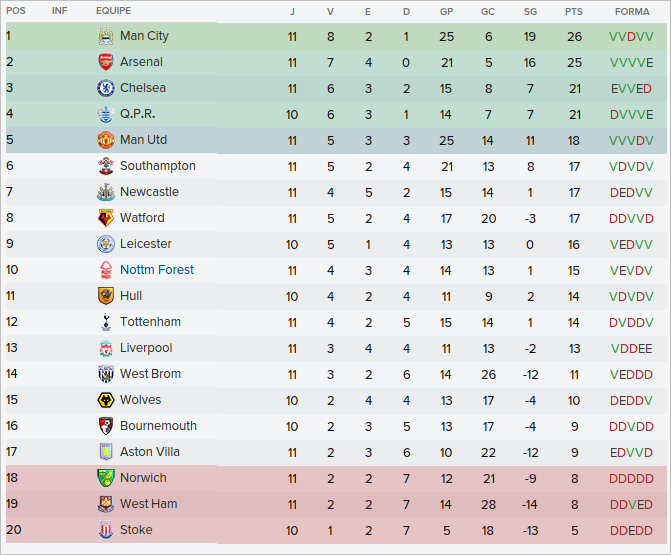Click the Wolves club badge
Viewport: 671px width, 555px height.
coord(106,400)
